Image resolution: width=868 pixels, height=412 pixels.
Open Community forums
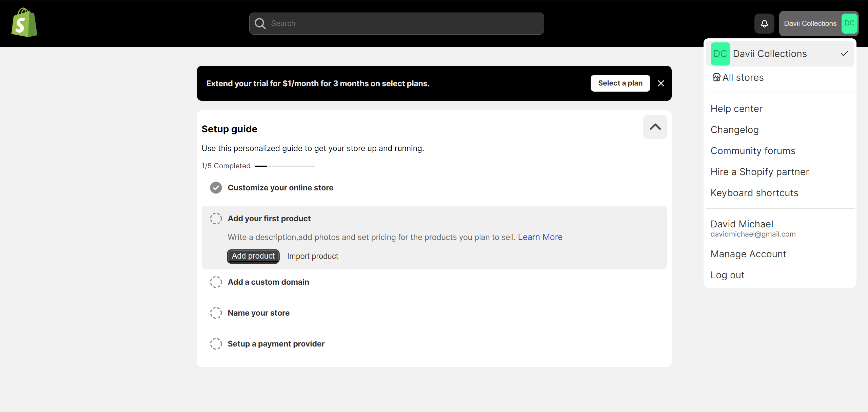(x=753, y=151)
